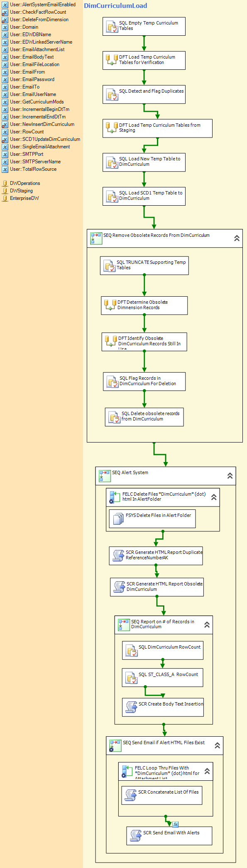Click the SCR Generate HTML Report Obsolete DimCurriculum script icon
This screenshot has width=247, height=868.
click(120, 587)
